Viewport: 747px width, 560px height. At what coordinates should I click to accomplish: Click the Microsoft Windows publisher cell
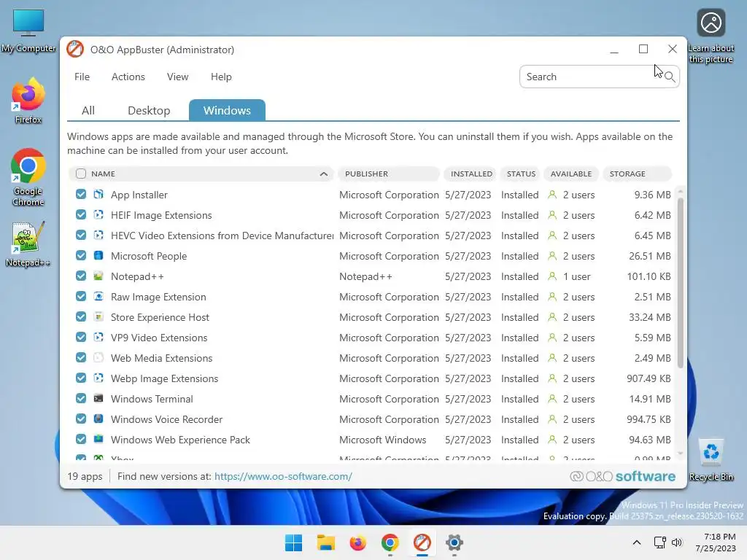[382, 440]
